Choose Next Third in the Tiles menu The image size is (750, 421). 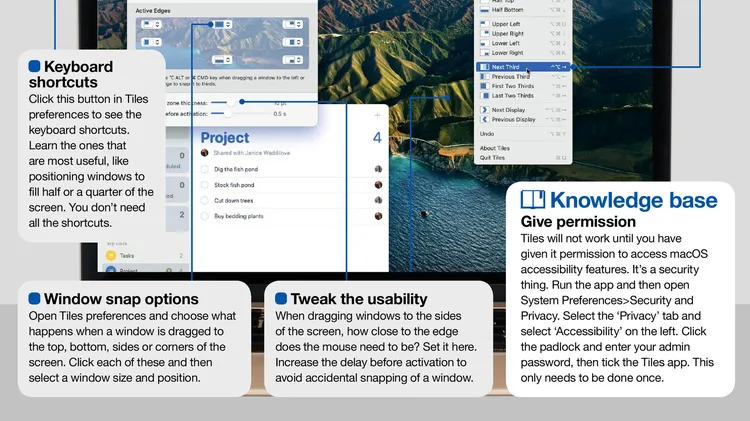(523, 67)
